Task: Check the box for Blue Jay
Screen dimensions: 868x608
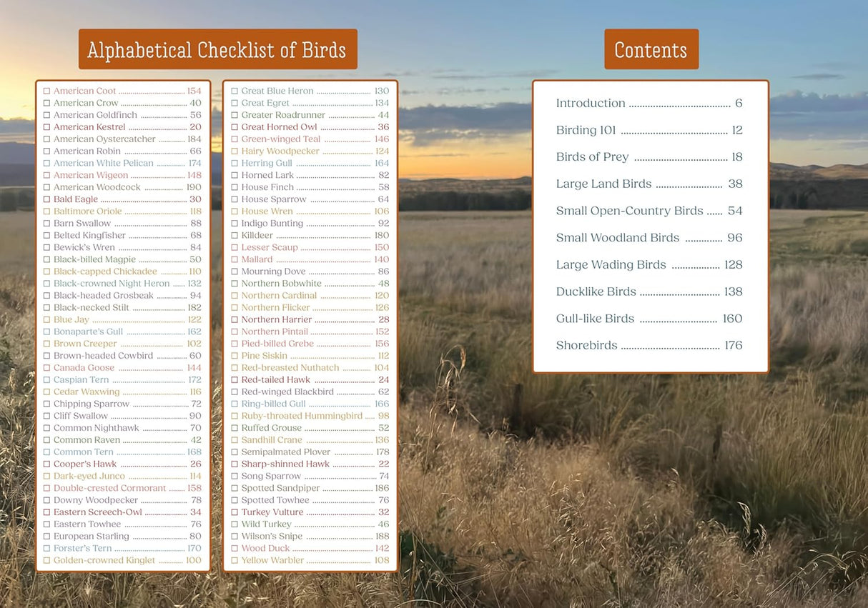Action: 46,319
